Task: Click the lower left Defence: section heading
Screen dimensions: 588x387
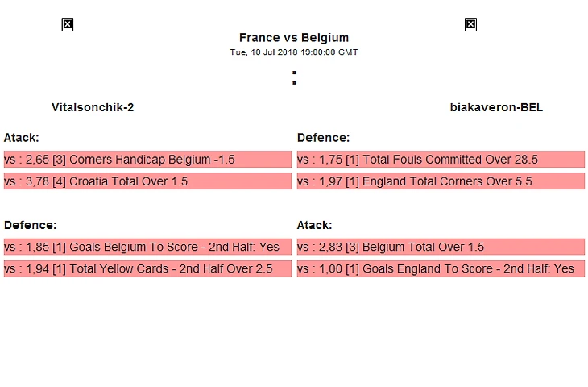Action: (30, 225)
